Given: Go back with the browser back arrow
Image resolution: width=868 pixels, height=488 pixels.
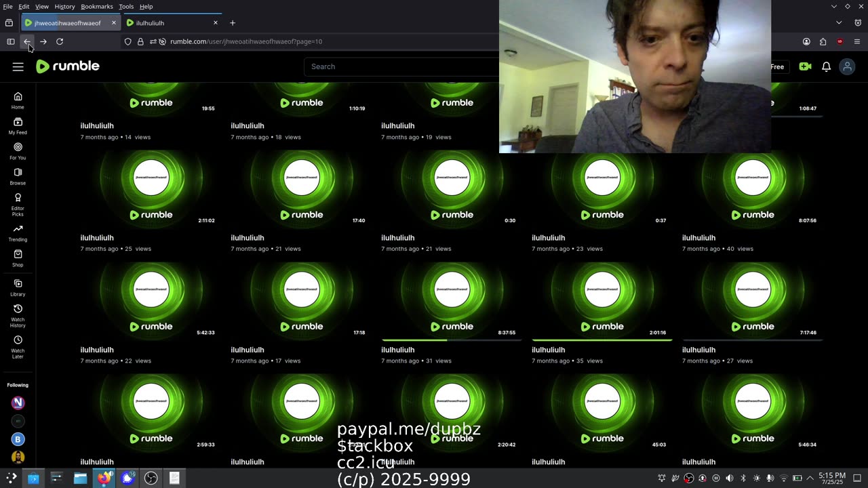Looking at the screenshot, I should tap(27, 41).
